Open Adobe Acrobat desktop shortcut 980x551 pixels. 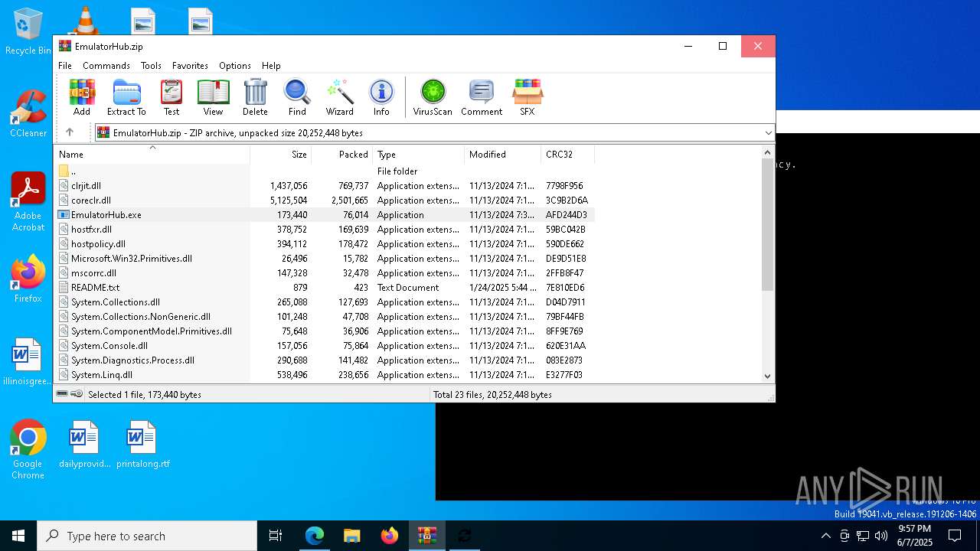[x=28, y=202]
